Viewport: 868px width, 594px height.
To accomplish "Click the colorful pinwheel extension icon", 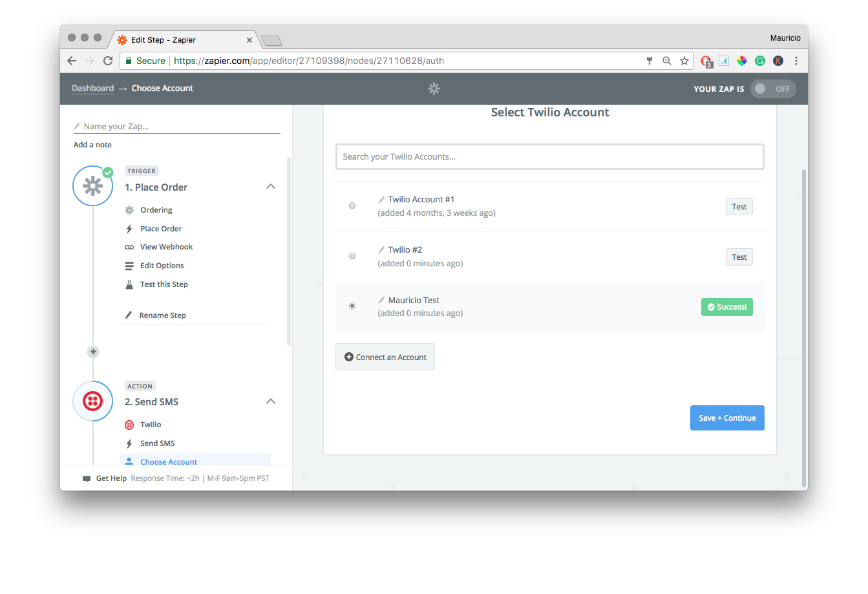I will [742, 61].
